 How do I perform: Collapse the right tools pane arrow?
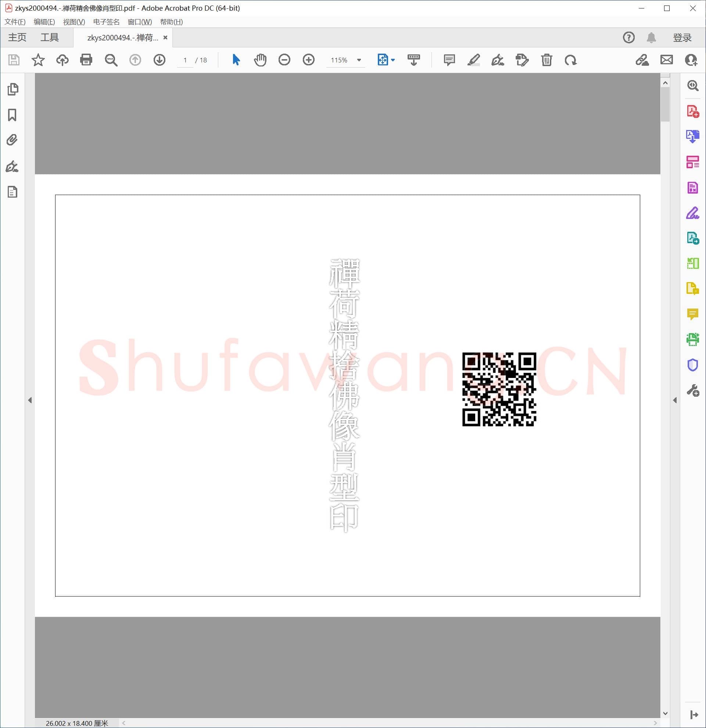tap(675, 400)
